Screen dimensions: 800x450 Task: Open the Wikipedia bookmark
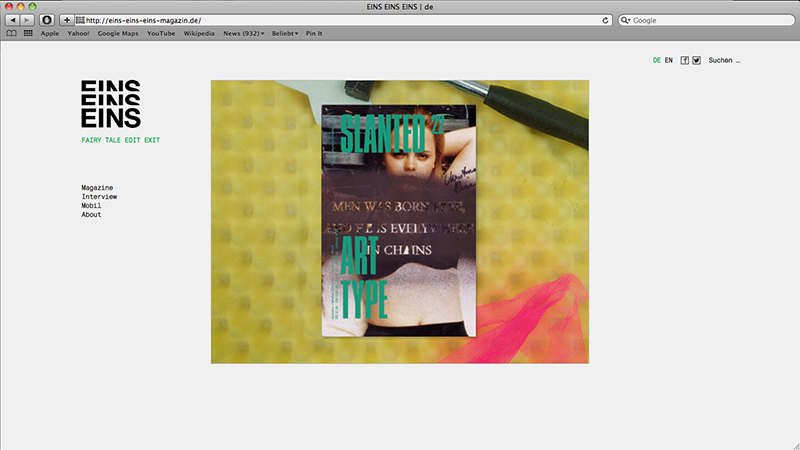pos(199,33)
